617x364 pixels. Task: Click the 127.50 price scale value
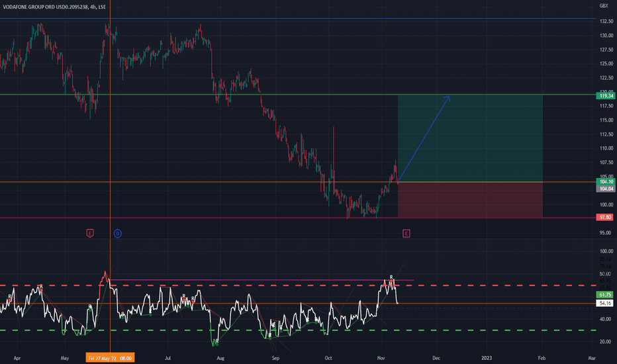pos(606,50)
